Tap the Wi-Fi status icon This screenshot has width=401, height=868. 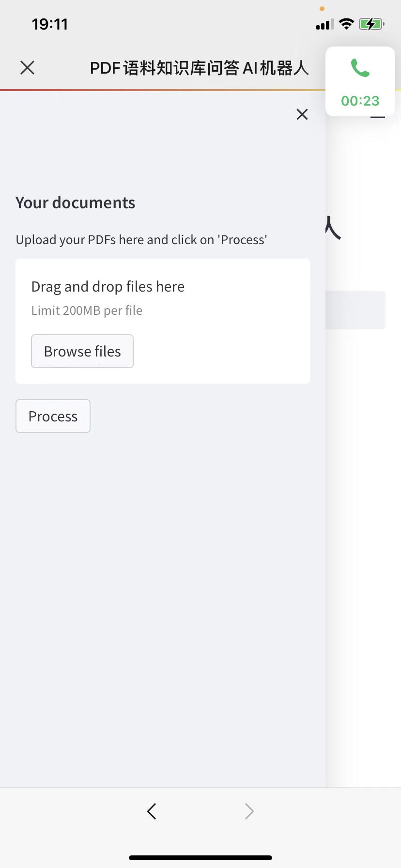coord(346,24)
